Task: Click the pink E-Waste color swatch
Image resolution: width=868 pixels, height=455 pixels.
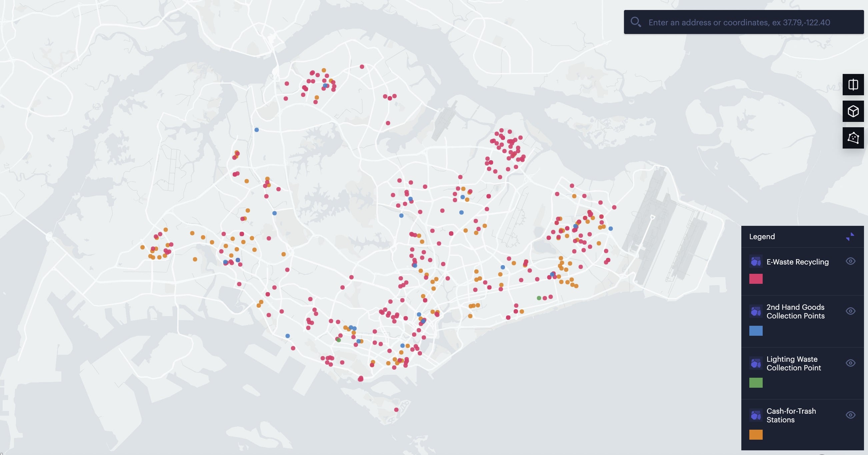Action: point(755,279)
